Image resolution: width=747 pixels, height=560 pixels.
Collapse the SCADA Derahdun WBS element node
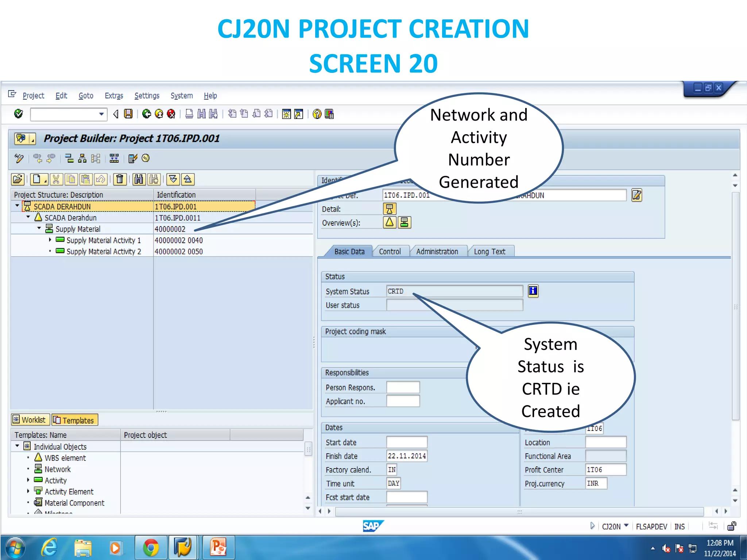point(28,217)
